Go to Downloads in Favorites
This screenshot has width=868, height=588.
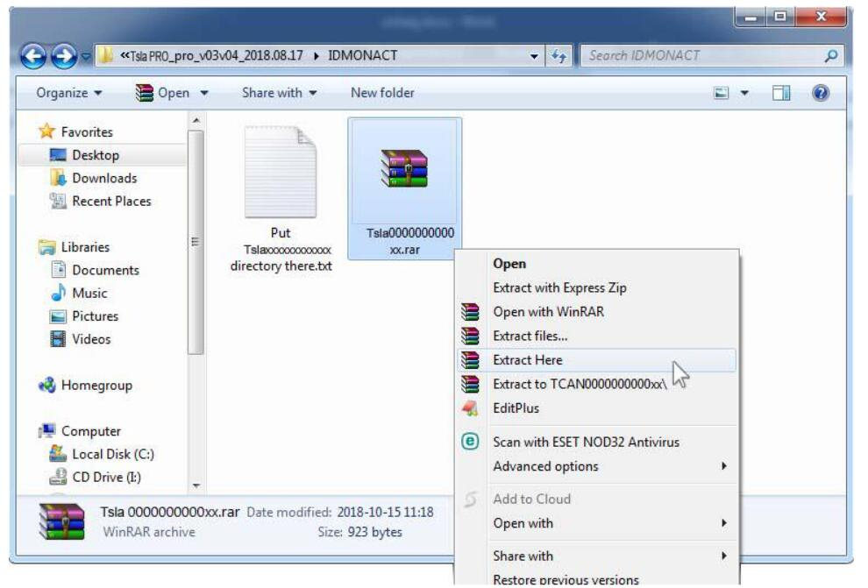[x=103, y=178]
